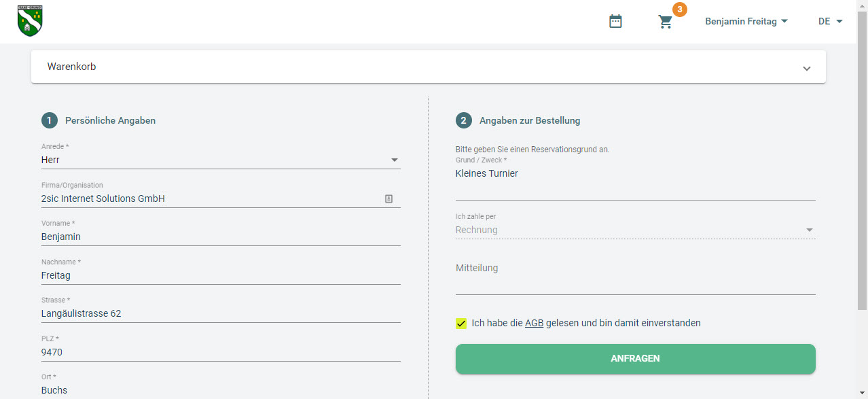The height and width of the screenshot is (399, 868).
Task: Click the orange cart badge showing 3
Action: [679, 10]
